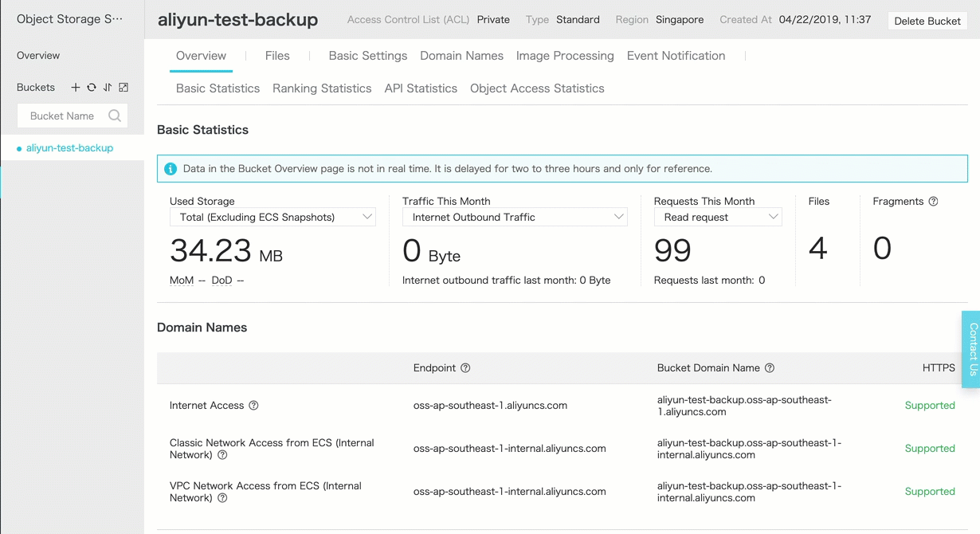The image size is (980, 534).
Task: Click Supported in Internet Access row
Action: tap(930, 406)
